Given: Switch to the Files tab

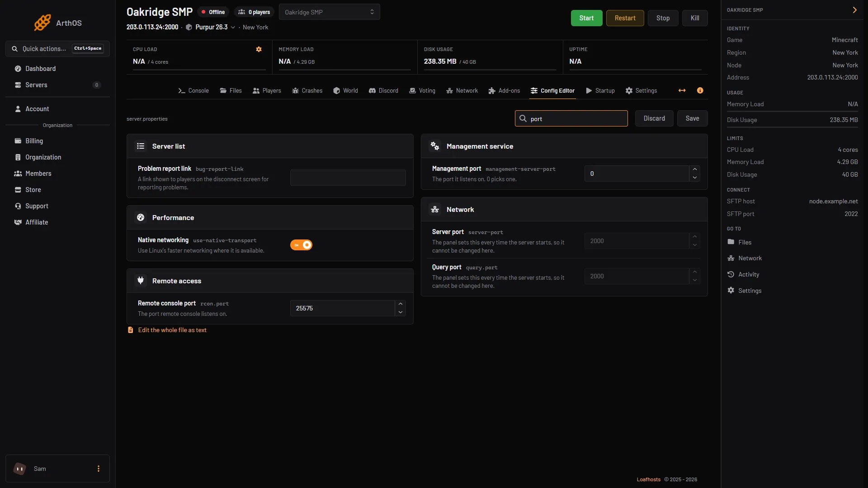Looking at the screenshot, I should [x=231, y=90].
